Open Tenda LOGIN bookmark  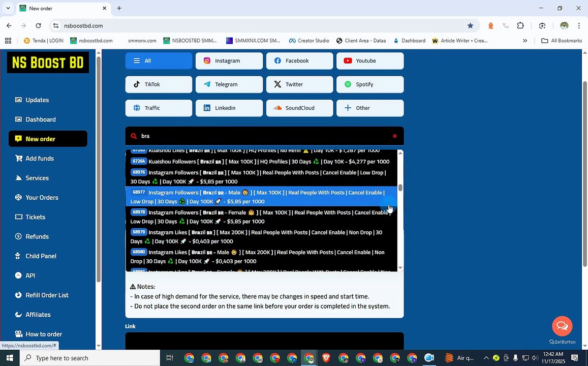click(x=44, y=41)
